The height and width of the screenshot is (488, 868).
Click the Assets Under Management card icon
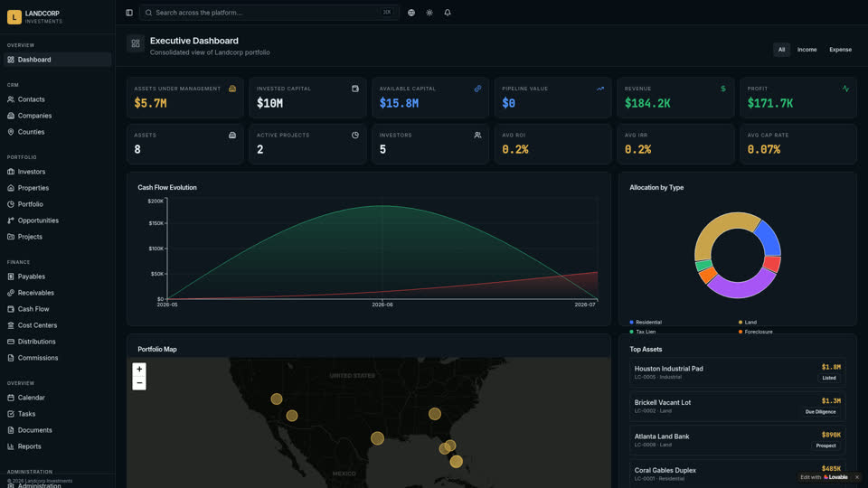pyautogui.click(x=232, y=89)
